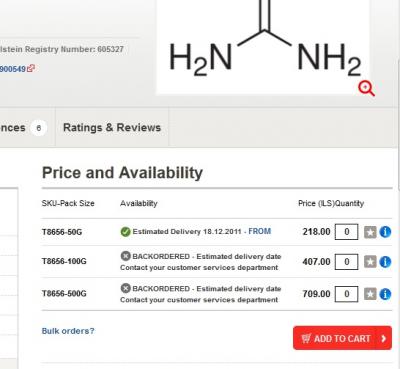Click the Add to Cart button
The width and height of the screenshot is (400, 369).
pos(342,338)
